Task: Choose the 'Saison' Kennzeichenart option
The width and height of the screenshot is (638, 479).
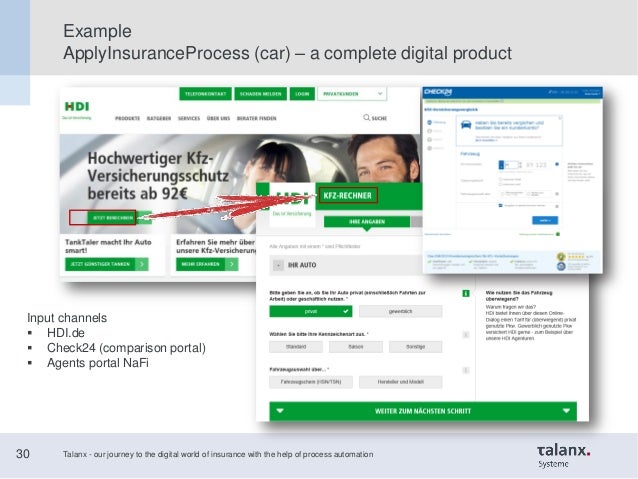Action: point(356,347)
